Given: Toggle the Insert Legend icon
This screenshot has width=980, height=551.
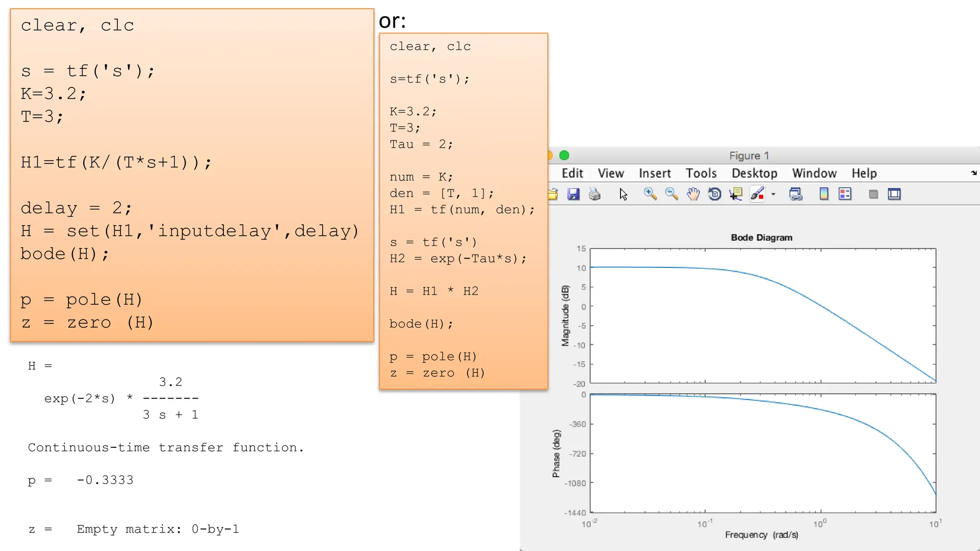Looking at the screenshot, I should (845, 194).
